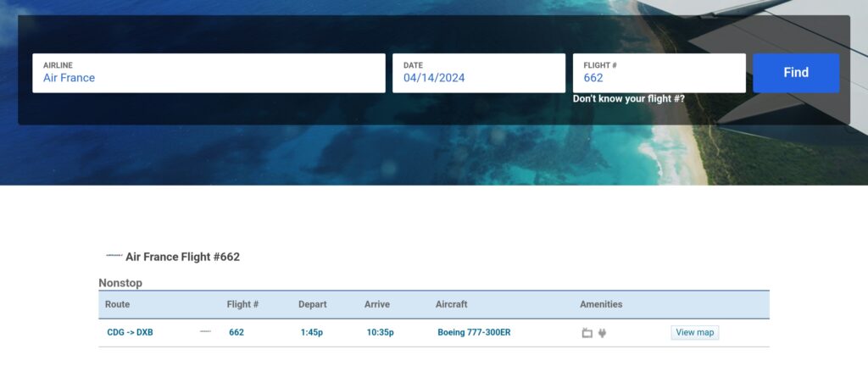Click the power outlet amenity icon
This screenshot has height=366, width=868.
[x=602, y=333]
